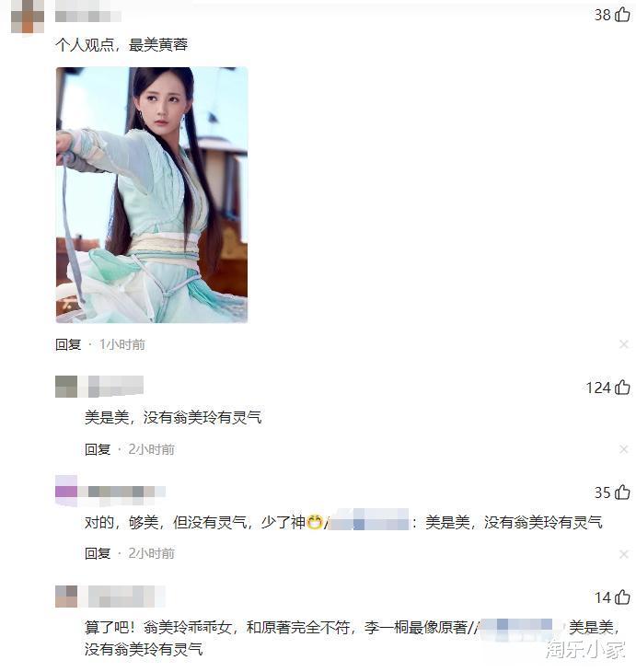This screenshot has width=636, height=672.
Task: Open quoted username in 对的，够美 reply
Action: [368, 523]
